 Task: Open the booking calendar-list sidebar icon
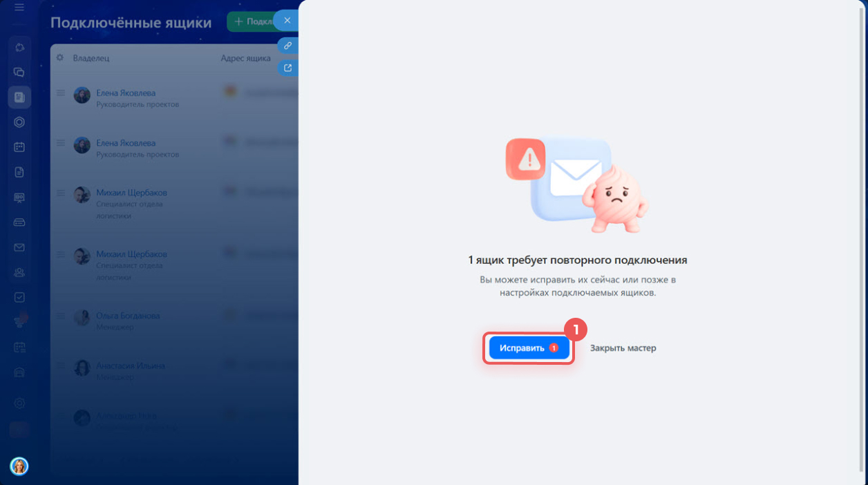pyautogui.click(x=19, y=348)
